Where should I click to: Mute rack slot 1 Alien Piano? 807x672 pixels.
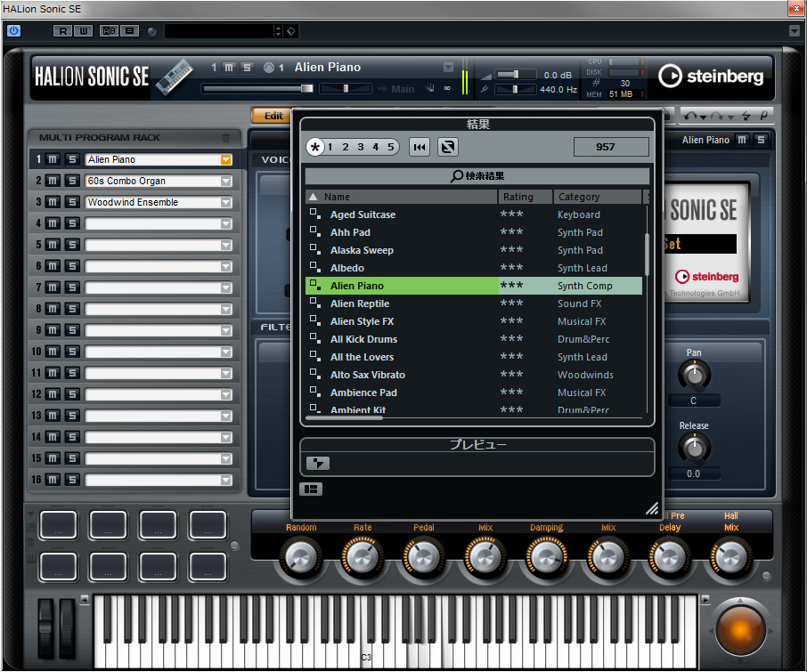(53, 160)
